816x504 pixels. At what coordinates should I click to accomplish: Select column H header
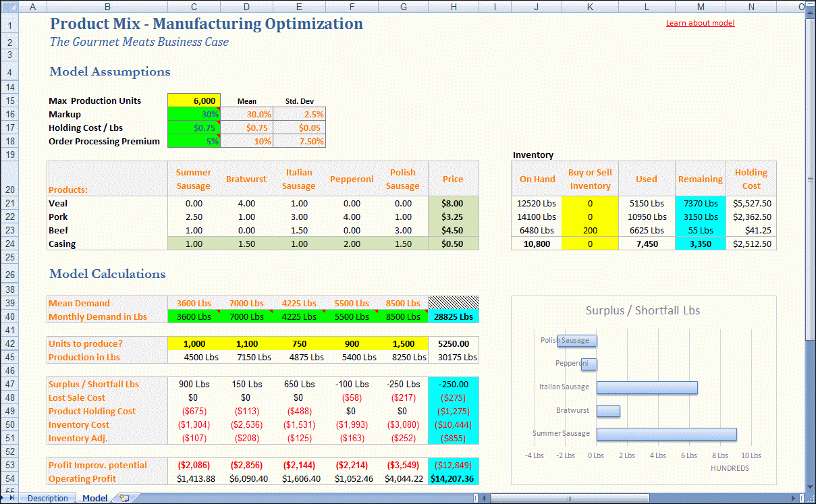453,7
